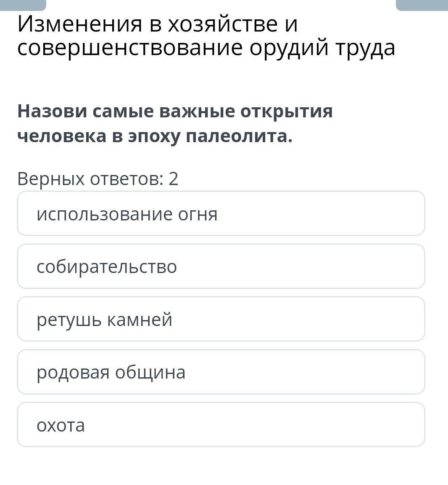Click the gray button at top-left corner
This screenshot has width=448, height=485.
pyautogui.click(x=23, y=5)
